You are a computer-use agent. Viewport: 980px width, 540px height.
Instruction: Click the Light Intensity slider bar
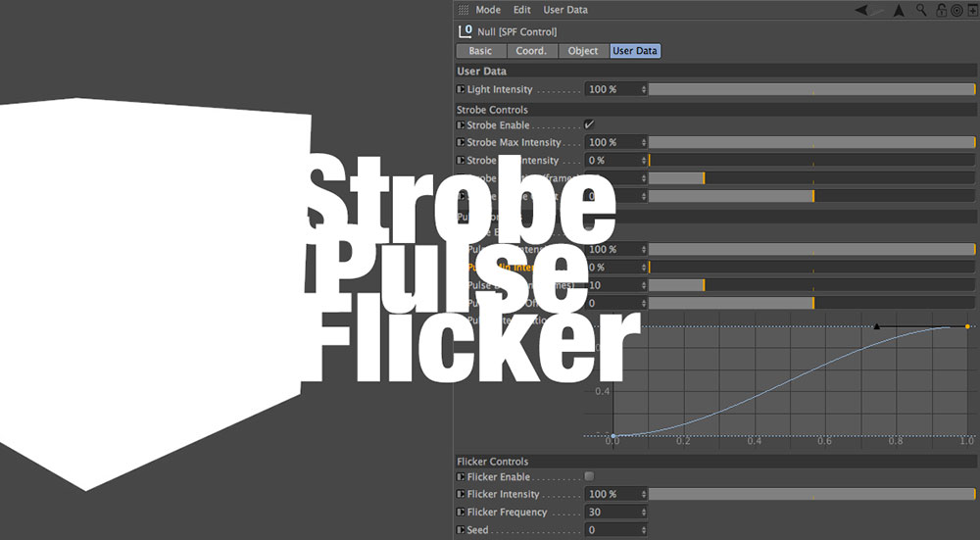point(811,89)
